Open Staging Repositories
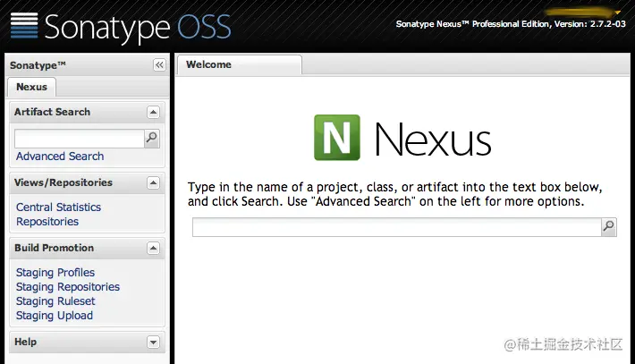The height and width of the screenshot is (364, 635). pyautogui.click(x=68, y=287)
